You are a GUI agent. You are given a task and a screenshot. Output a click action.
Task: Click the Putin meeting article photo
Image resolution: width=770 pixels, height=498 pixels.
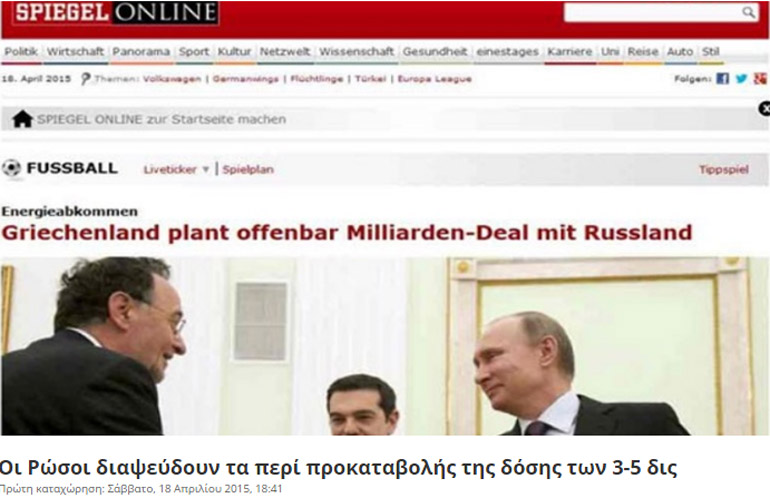click(x=385, y=346)
